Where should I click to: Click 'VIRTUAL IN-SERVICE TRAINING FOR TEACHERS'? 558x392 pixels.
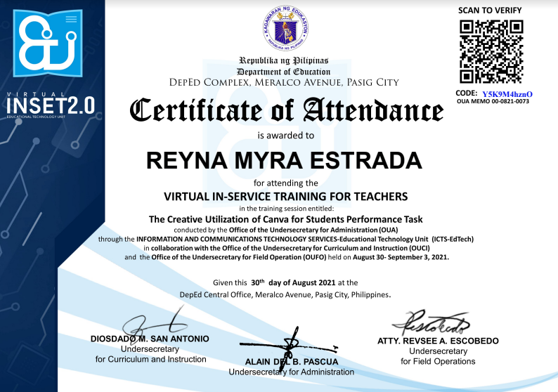[285, 197]
